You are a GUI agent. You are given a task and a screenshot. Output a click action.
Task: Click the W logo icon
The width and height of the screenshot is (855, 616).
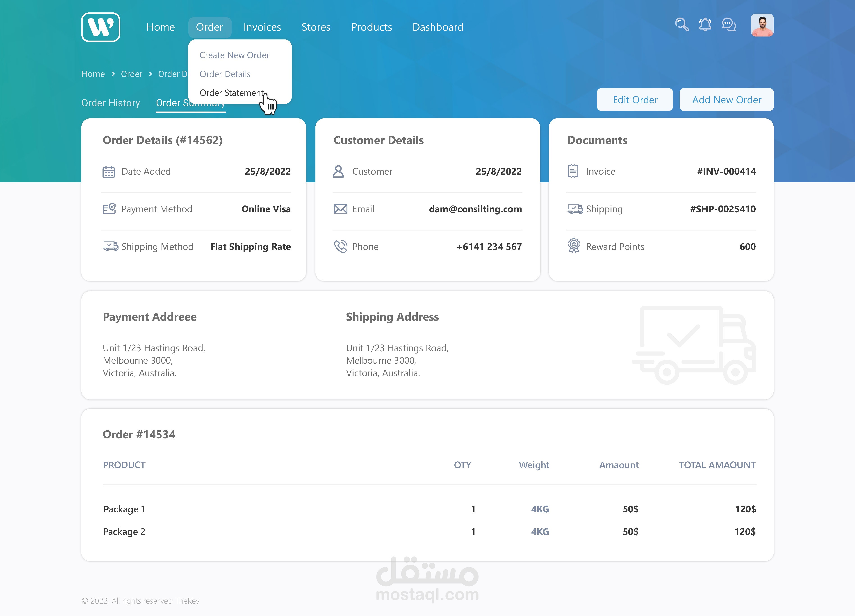[x=101, y=27]
